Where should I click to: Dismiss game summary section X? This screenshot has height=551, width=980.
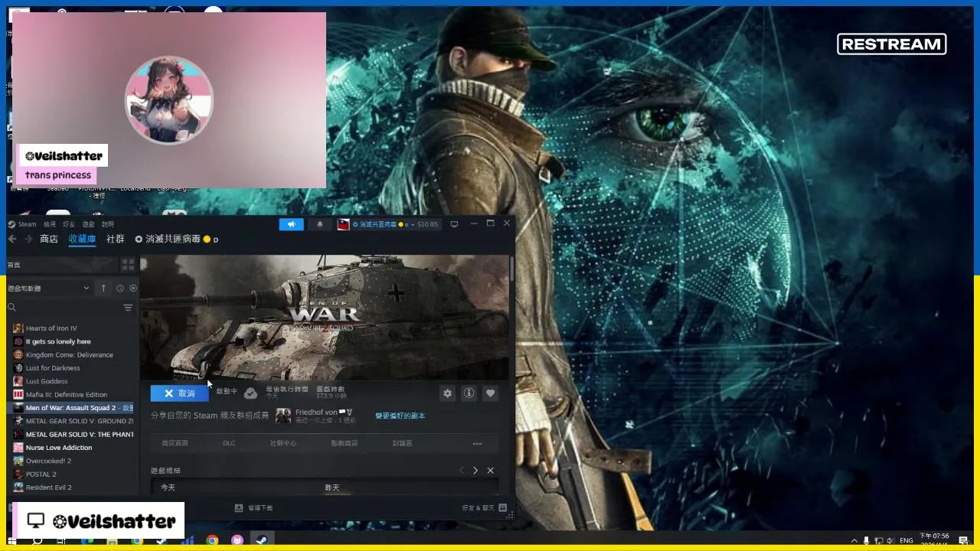(x=491, y=470)
